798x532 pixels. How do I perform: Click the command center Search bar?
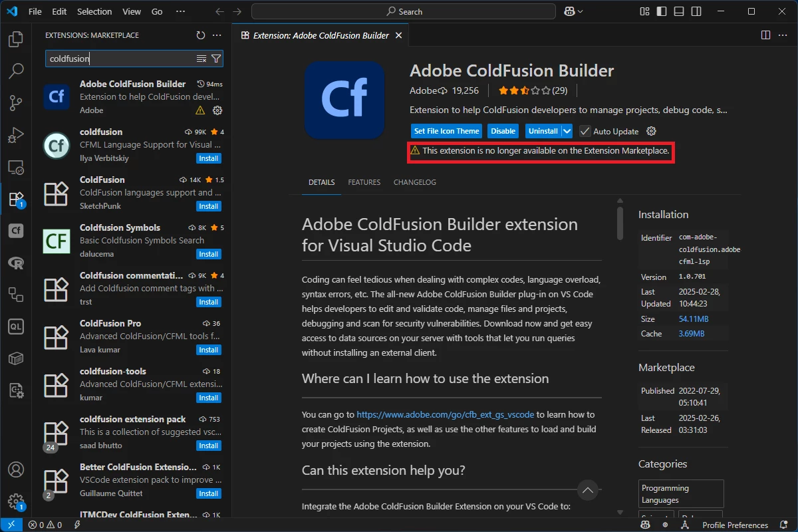(x=404, y=11)
